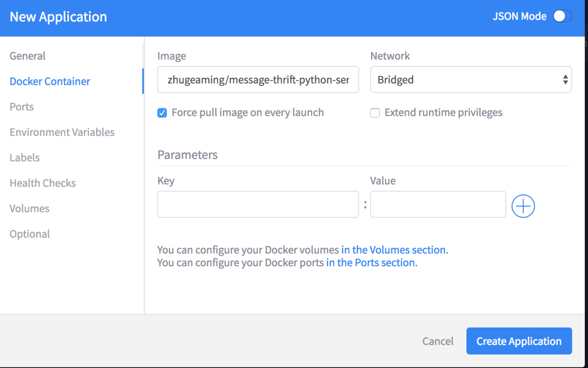This screenshot has width=588, height=368.
Task: Select Volumes in the sidebar
Action: (x=29, y=209)
